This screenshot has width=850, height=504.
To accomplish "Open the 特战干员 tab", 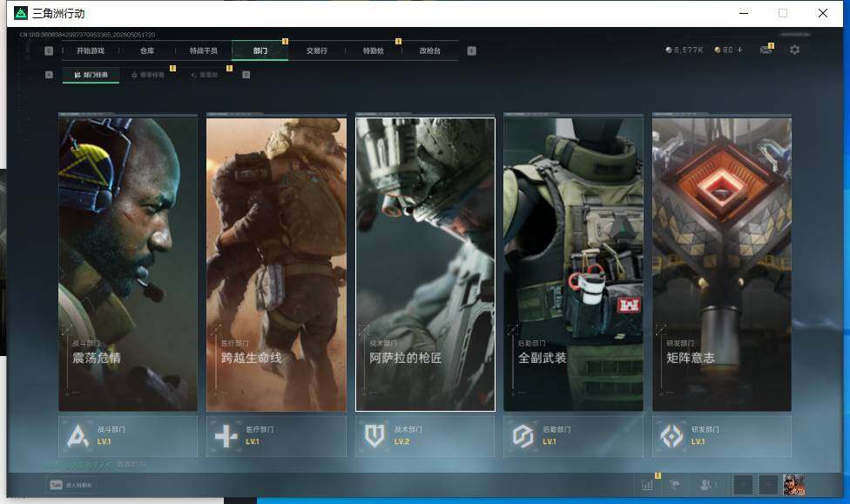I will tap(203, 50).
